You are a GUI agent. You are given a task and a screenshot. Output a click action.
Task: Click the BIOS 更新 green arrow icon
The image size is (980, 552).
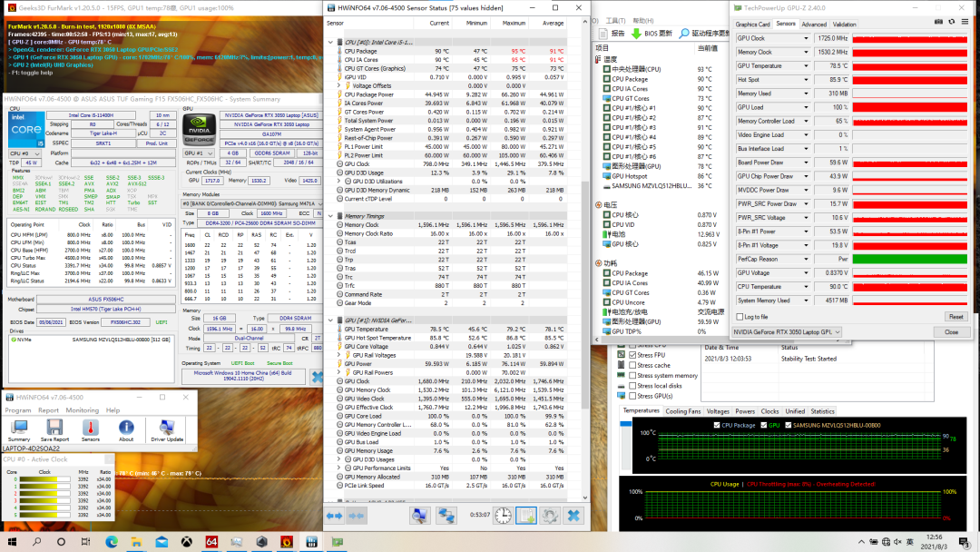click(636, 33)
